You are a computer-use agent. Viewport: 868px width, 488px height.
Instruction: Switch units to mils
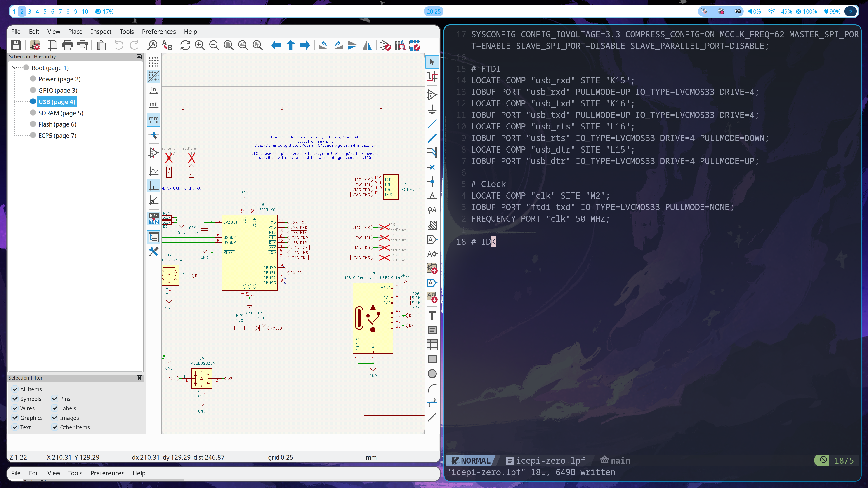click(154, 106)
